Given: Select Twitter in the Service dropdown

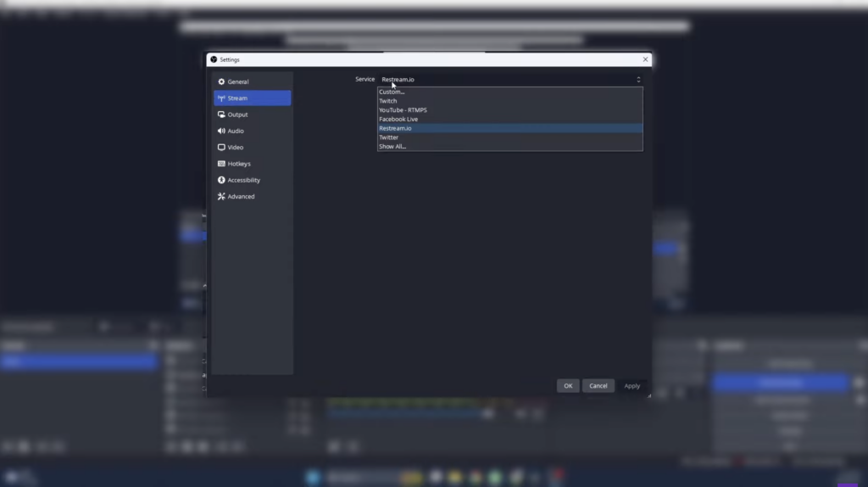Looking at the screenshot, I should [389, 137].
